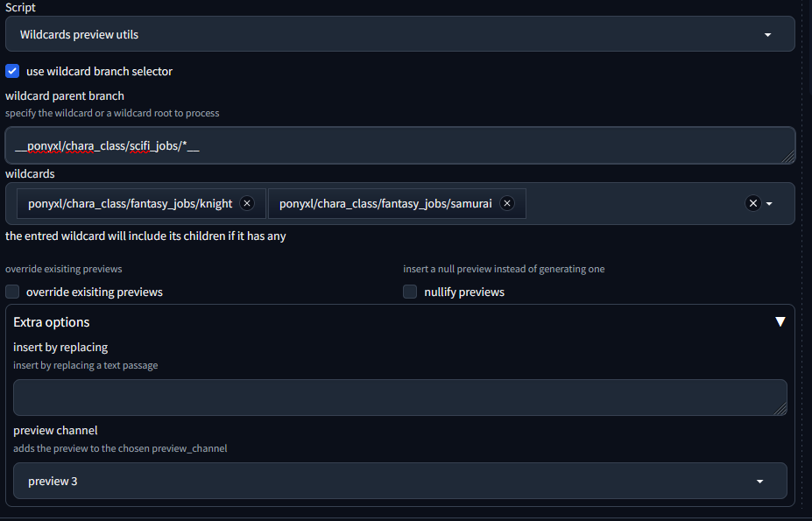The image size is (812, 521).
Task: Clear all selected wildcards
Action: [x=752, y=203]
